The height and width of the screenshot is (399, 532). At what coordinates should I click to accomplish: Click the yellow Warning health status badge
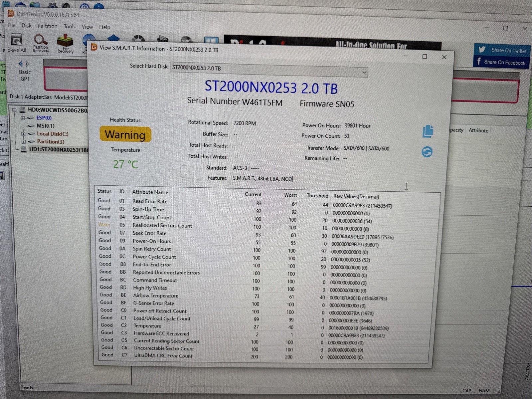tap(125, 134)
